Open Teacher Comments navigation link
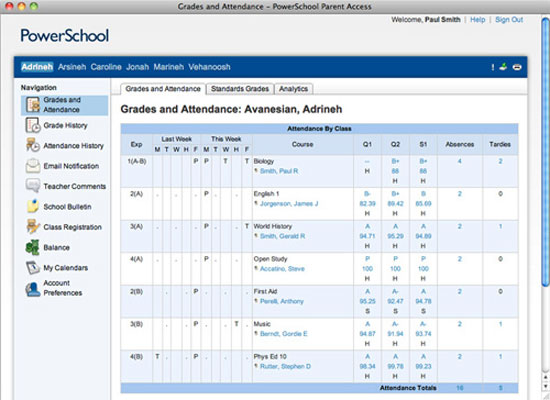Image resolution: width=550 pixels, height=400 pixels. point(74,186)
